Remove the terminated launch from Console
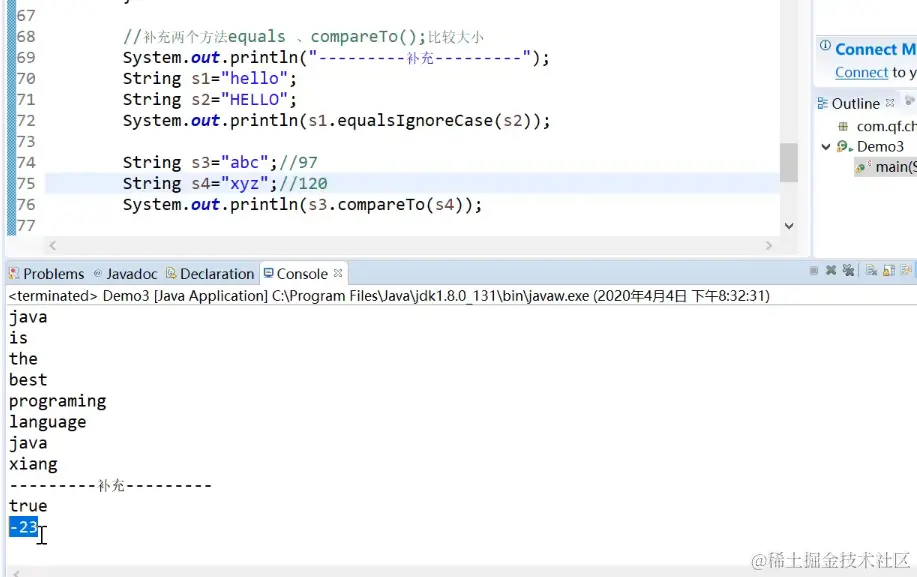The width and height of the screenshot is (917, 577). click(x=832, y=273)
